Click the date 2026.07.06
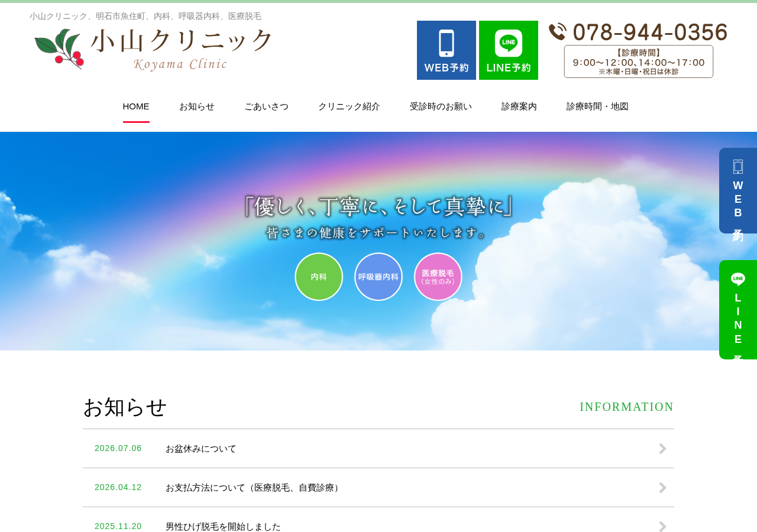The height and width of the screenshot is (532, 757). pos(118,448)
